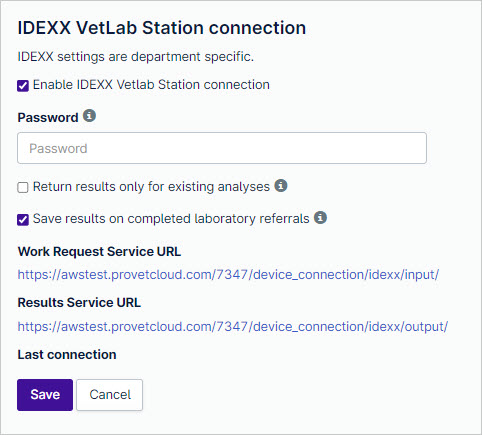This screenshot has width=482, height=435.
Task: Click the Last connection label
Action: click(67, 354)
